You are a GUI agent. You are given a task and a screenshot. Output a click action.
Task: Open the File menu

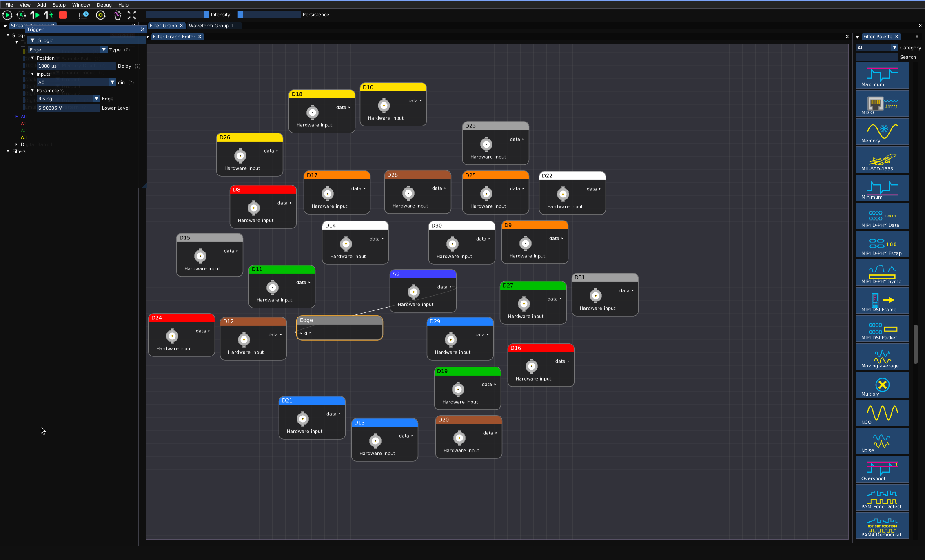pyautogui.click(x=9, y=5)
